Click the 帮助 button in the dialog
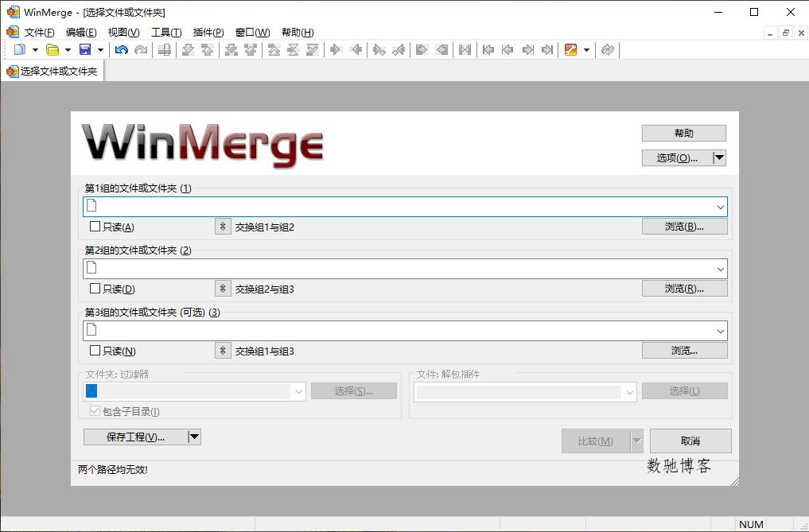Image resolution: width=809 pixels, height=532 pixels. tap(683, 133)
